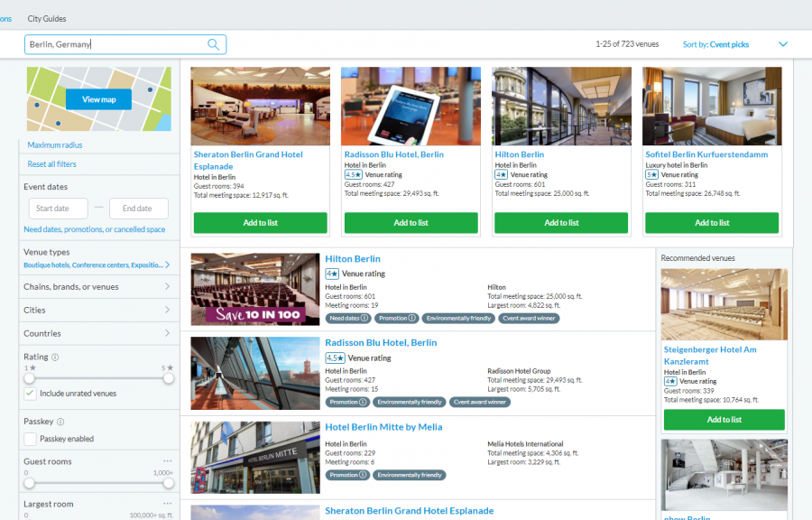Open Sofitel bedroom card photo
The width and height of the screenshot is (812, 520).
[712, 107]
